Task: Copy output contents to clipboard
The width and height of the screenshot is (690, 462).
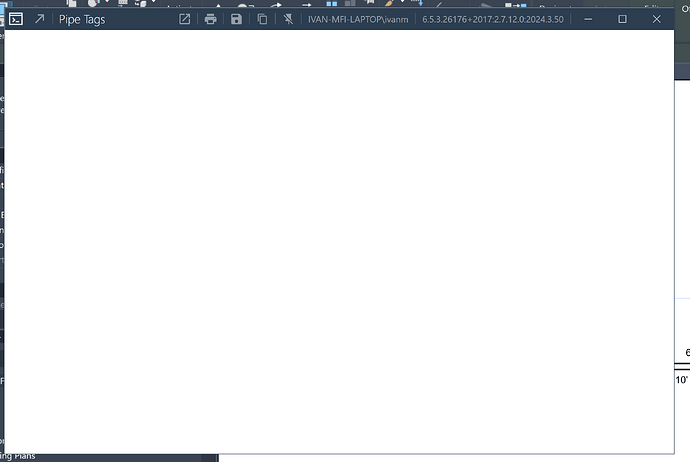Action: pyautogui.click(x=262, y=19)
